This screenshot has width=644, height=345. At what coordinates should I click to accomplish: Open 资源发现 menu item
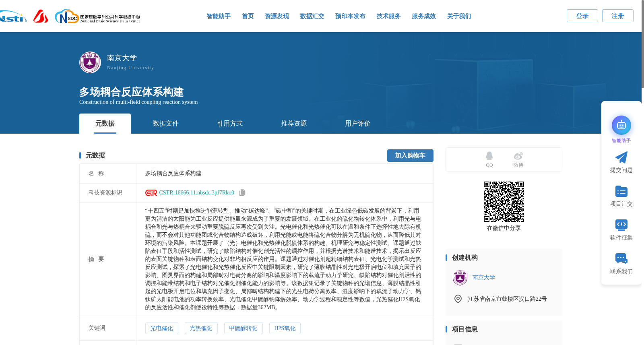[x=277, y=16]
